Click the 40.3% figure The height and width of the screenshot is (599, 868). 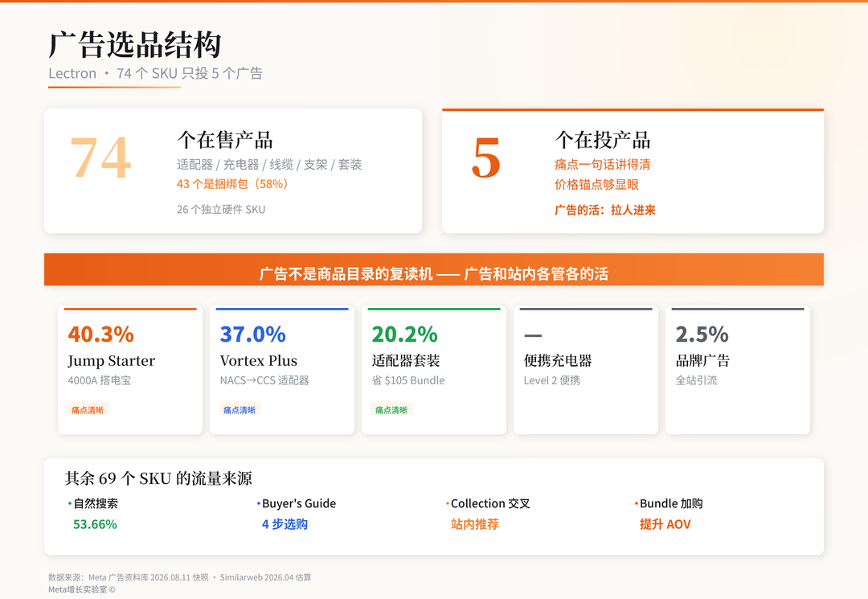click(100, 334)
